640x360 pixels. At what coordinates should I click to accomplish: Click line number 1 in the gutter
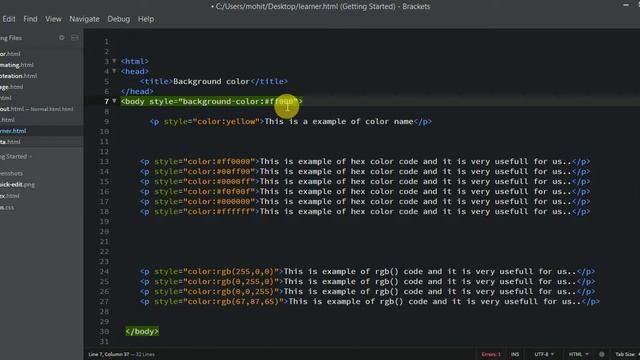107,41
